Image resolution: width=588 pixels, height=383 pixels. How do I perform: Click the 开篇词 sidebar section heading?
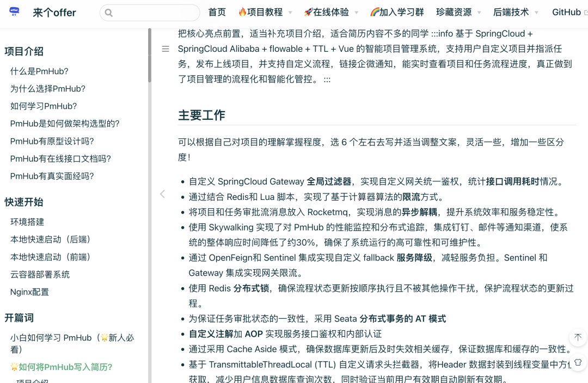click(x=19, y=318)
